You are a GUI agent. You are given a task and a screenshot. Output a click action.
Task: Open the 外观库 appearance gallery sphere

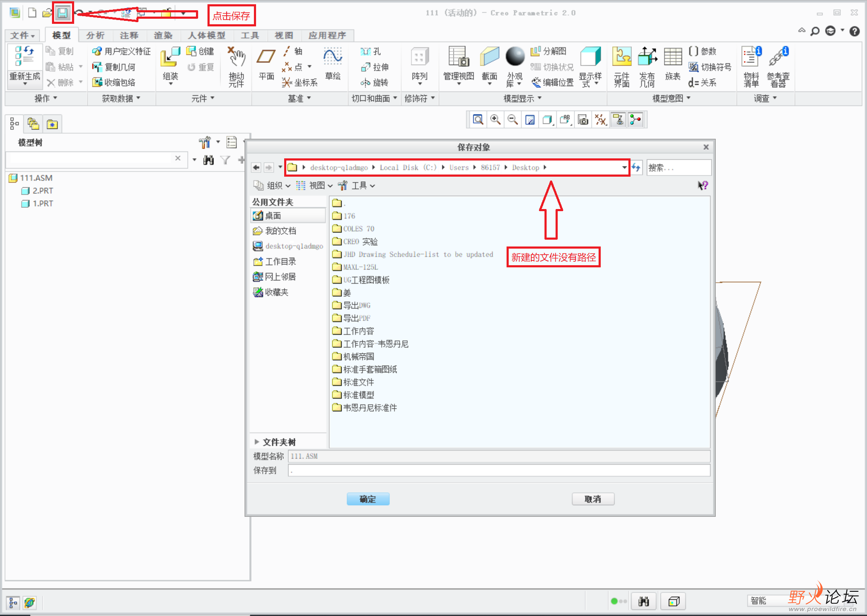point(515,57)
